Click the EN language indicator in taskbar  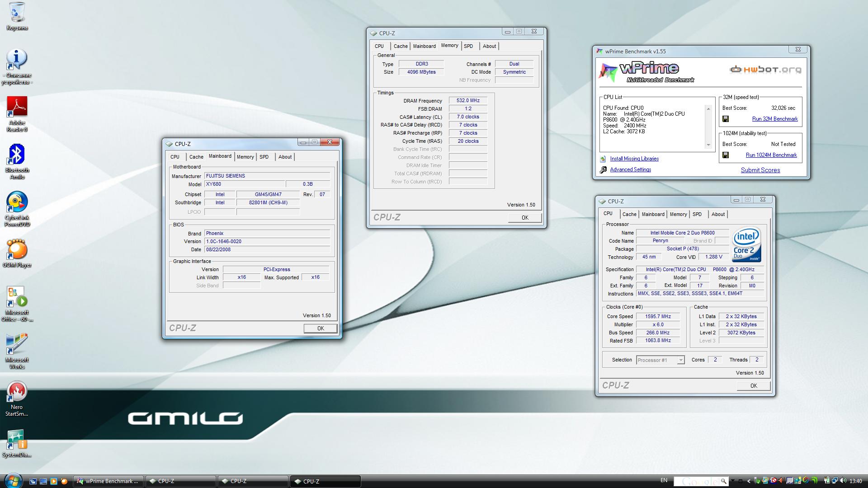(664, 480)
